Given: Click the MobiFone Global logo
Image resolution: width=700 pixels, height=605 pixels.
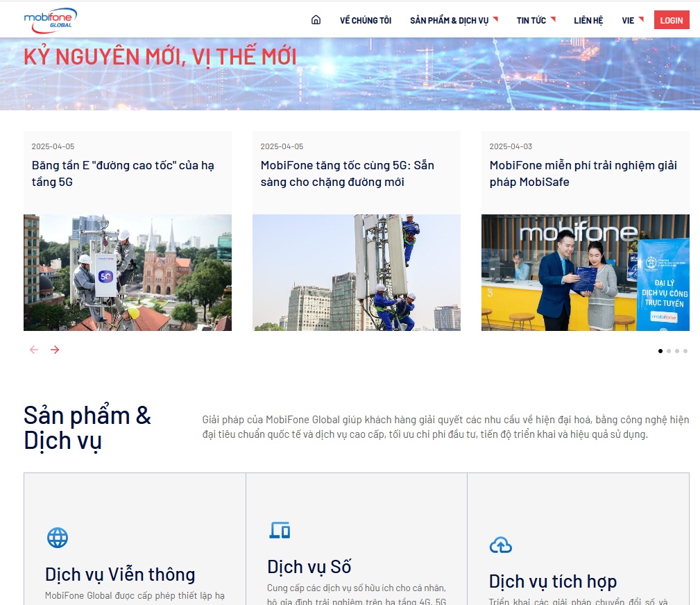Looking at the screenshot, I should click(x=51, y=21).
